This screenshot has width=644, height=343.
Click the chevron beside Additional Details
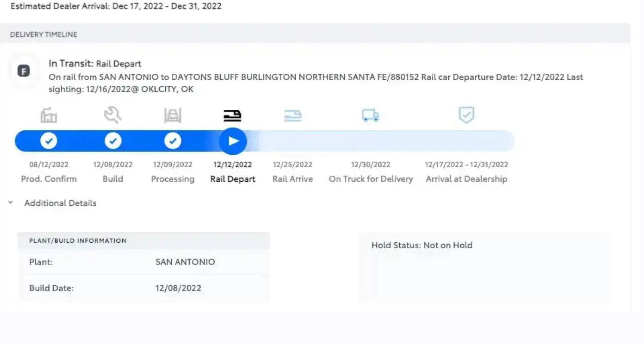tap(11, 202)
